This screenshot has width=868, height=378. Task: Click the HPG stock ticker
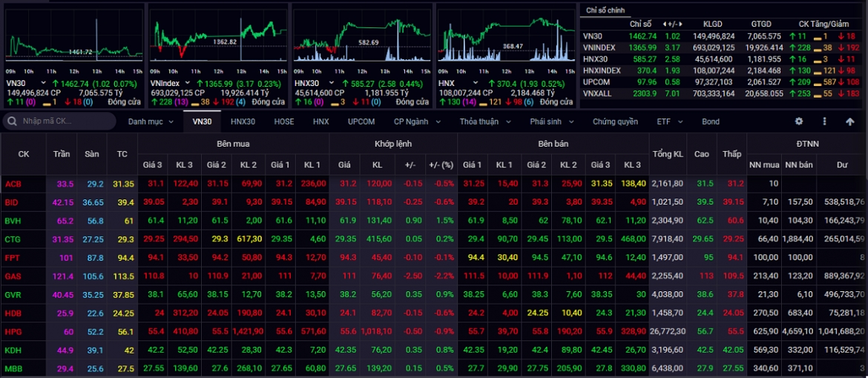click(x=13, y=330)
